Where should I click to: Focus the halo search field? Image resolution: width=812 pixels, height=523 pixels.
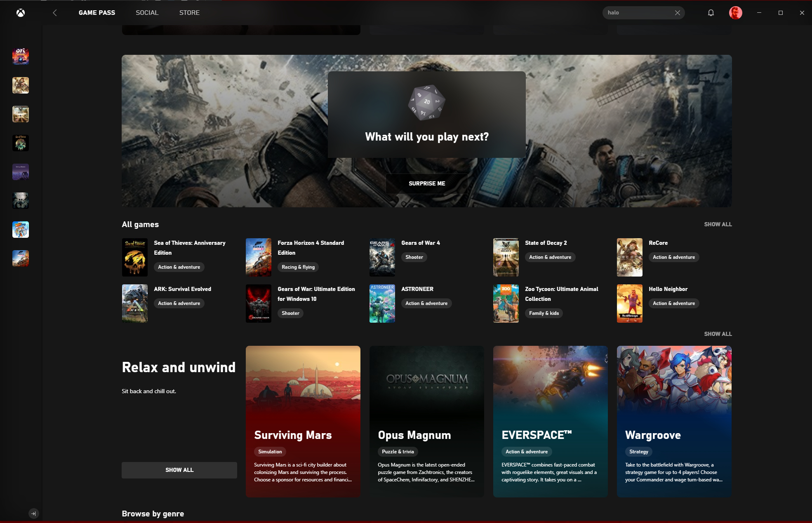click(637, 13)
